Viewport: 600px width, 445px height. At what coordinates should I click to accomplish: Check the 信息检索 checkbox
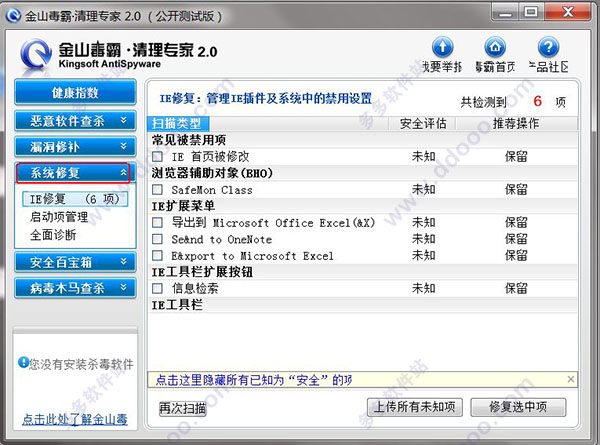pos(157,288)
